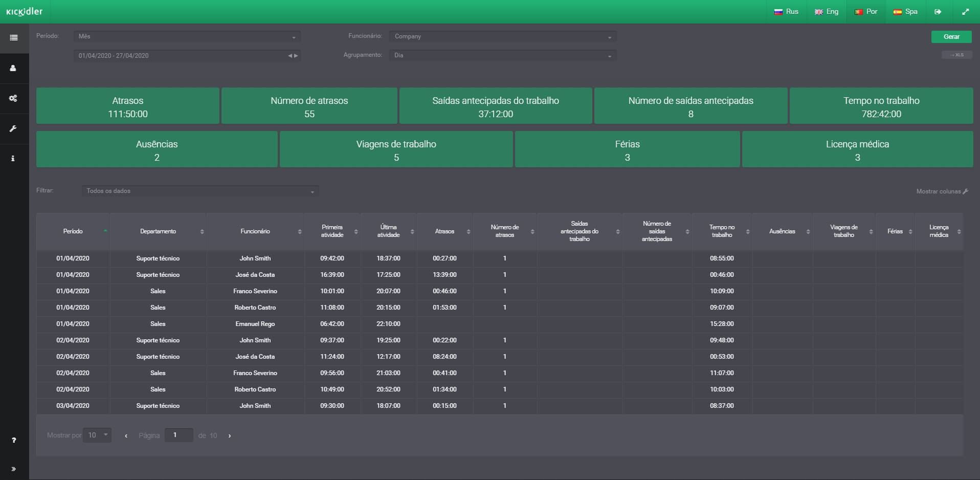Sort by Número de atrasos column
This screenshot has height=480, width=980.
[x=505, y=231]
